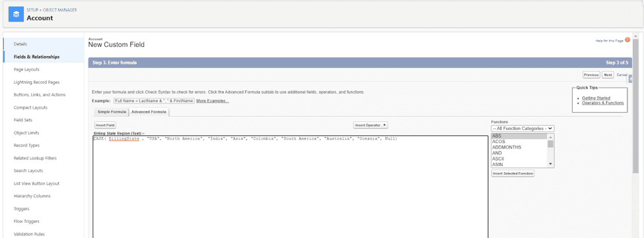Open Buttons, Links, and Actions

coord(40,95)
